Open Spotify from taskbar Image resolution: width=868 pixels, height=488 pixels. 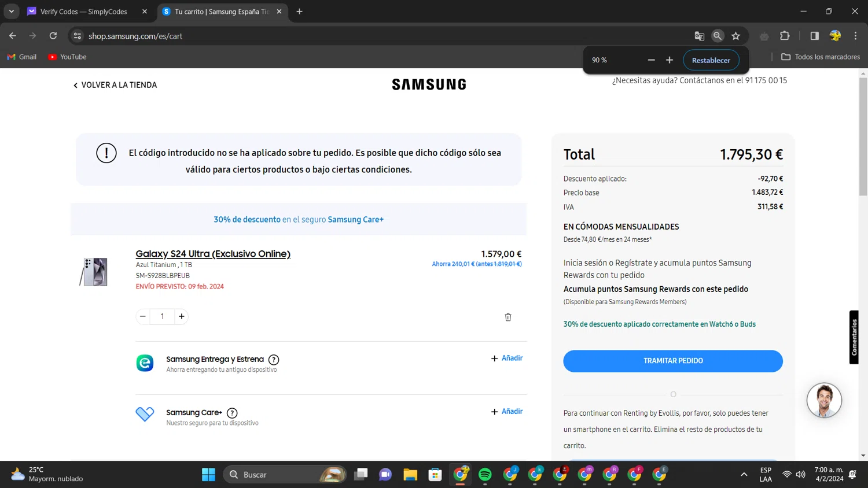485,475
